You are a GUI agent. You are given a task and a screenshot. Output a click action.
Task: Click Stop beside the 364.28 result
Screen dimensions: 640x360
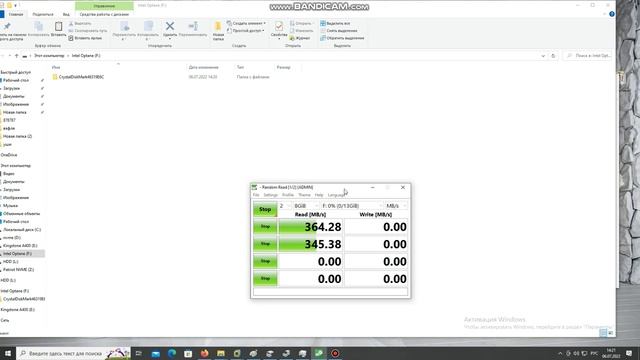(x=265, y=227)
